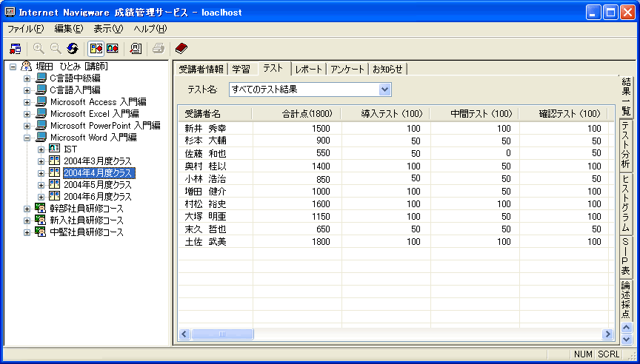Open the S-P表 vertical tab
This screenshot has height=364, width=640.
626,257
